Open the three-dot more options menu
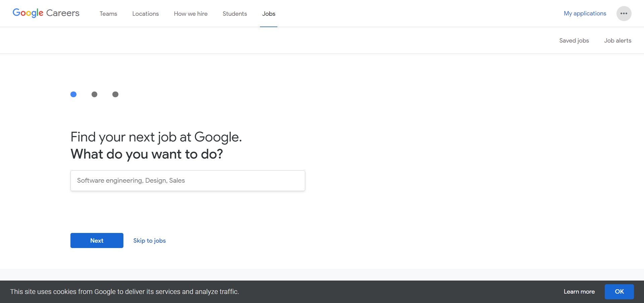Image resolution: width=644 pixels, height=303 pixels. (x=624, y=14)
